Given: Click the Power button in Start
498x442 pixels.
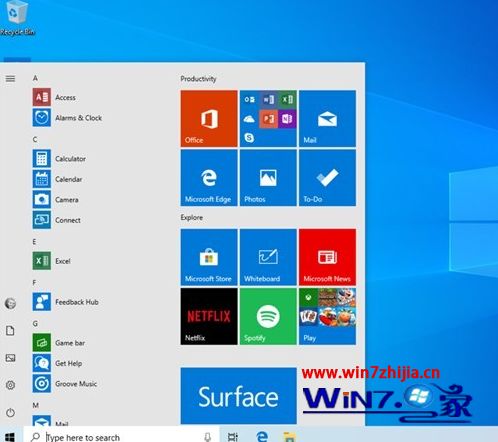Looking at the screenshot, I should (10, 412).
